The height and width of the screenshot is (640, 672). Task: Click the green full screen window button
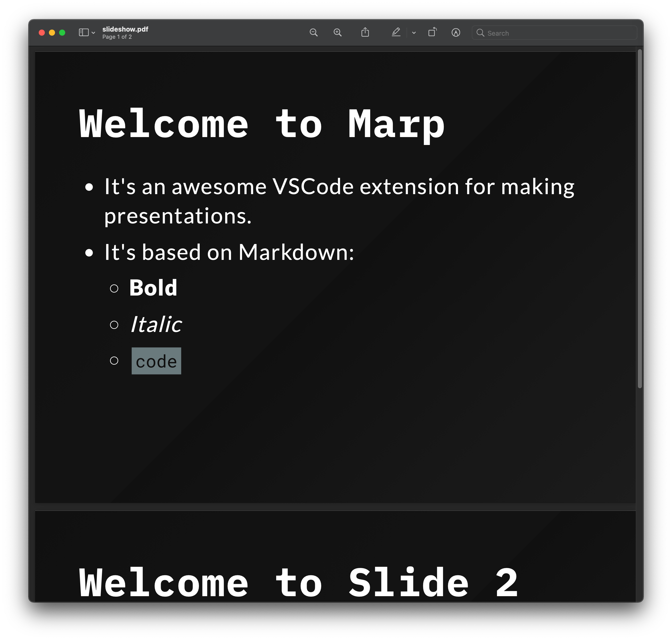point(62,32)
